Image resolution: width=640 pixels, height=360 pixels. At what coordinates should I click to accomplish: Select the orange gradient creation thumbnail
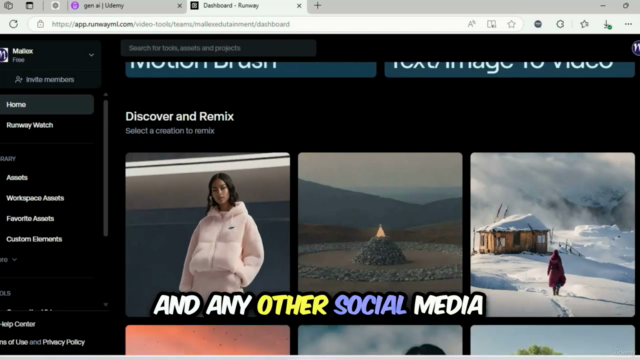pos(208,340)
